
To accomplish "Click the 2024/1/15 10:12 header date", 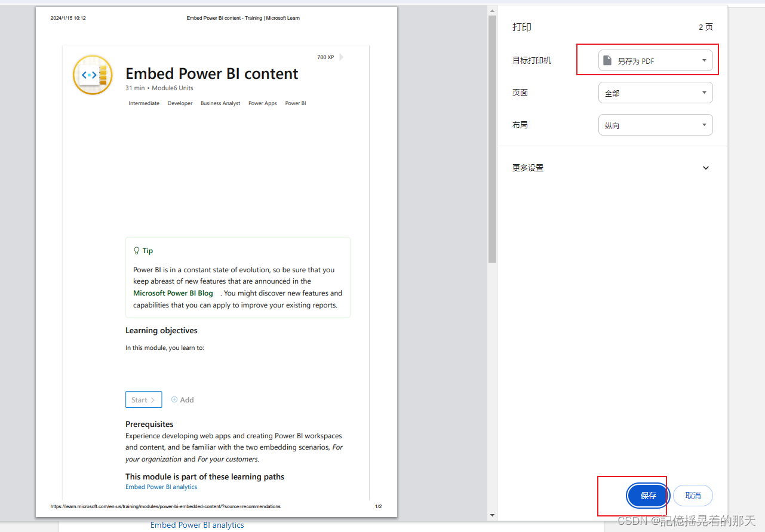I will coord(68,18).
